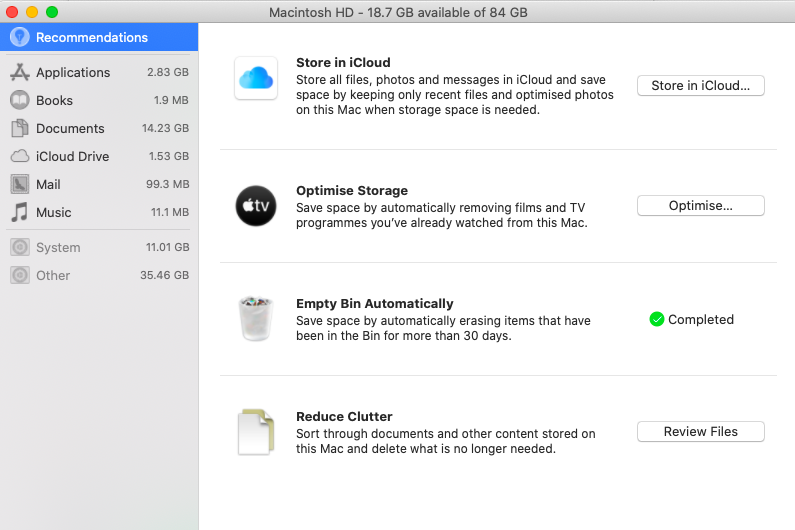The image size is (795, 530).
Task: Click the Music note icon
Action: pyautogui.click(x=19, y=212)
